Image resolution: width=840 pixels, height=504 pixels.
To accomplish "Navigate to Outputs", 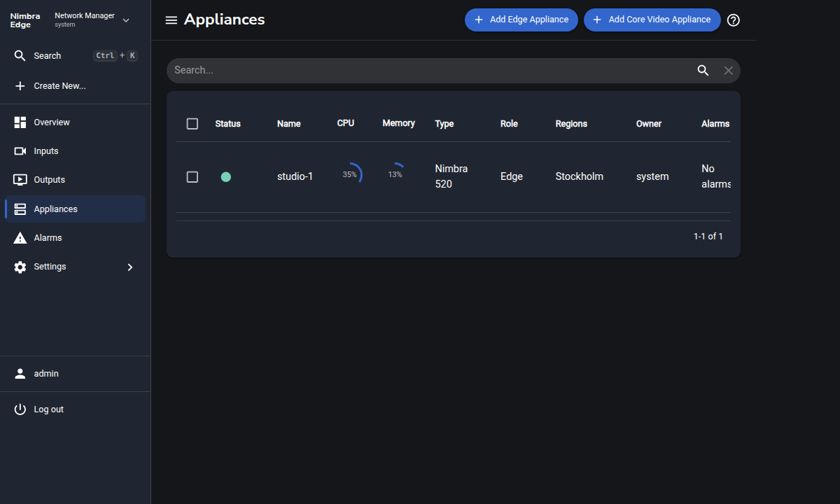I will (76, 180).
